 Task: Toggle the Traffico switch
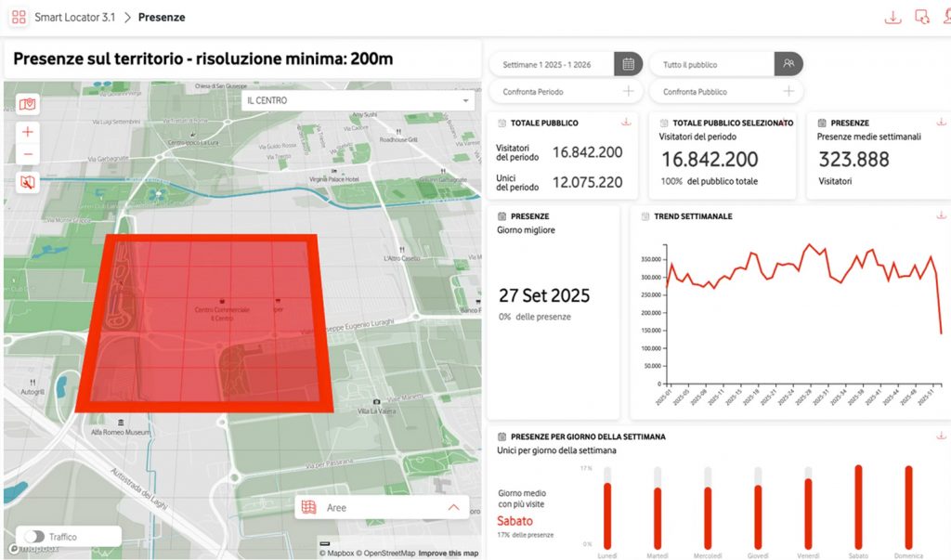click(34, 537)
